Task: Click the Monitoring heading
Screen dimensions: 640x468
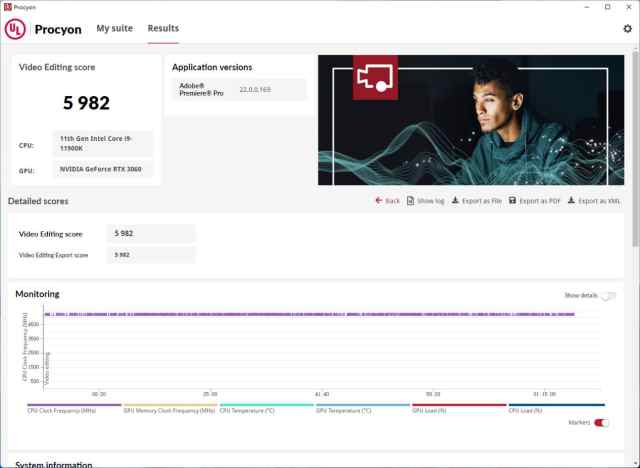Action: click(x=37, y=294)
